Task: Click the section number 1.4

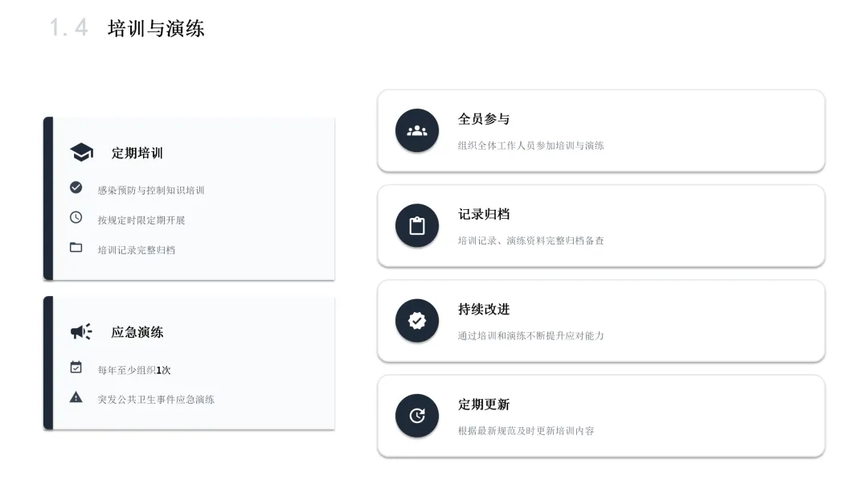Action: click(69, 28)
